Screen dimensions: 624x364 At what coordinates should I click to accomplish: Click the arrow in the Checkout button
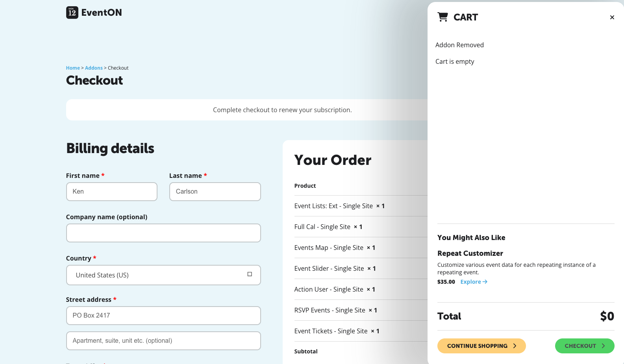point(603,346)
